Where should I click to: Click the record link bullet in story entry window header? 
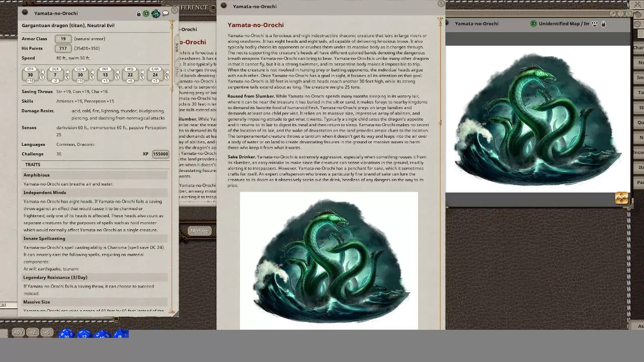[x=224, y=6]
